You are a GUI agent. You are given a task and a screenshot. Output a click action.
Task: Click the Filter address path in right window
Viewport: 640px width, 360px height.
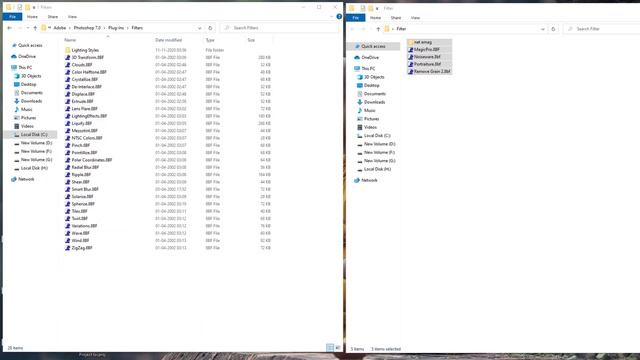(401, 29)
